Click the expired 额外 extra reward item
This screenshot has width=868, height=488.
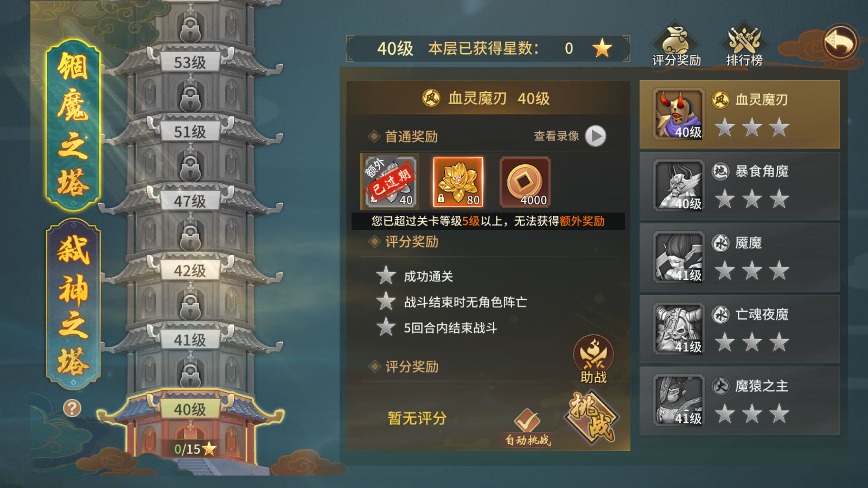click(390, 182)
